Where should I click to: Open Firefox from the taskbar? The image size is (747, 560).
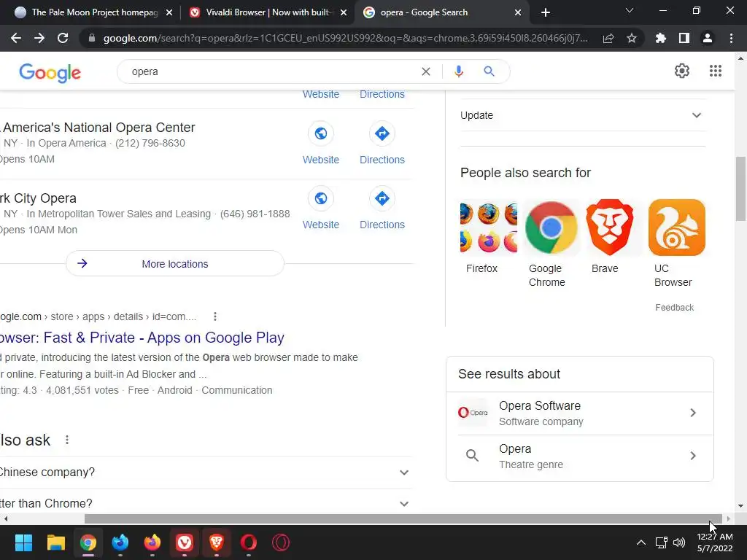[x=152, y=542]
